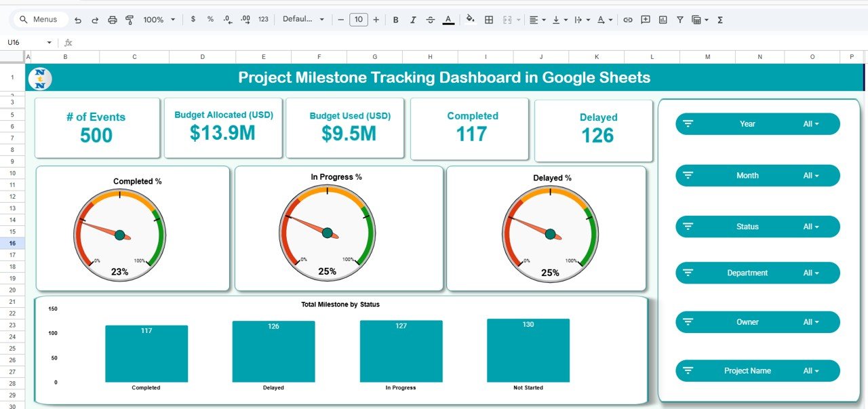
Task: Toggle bold formatting
Action: point(395,20)
